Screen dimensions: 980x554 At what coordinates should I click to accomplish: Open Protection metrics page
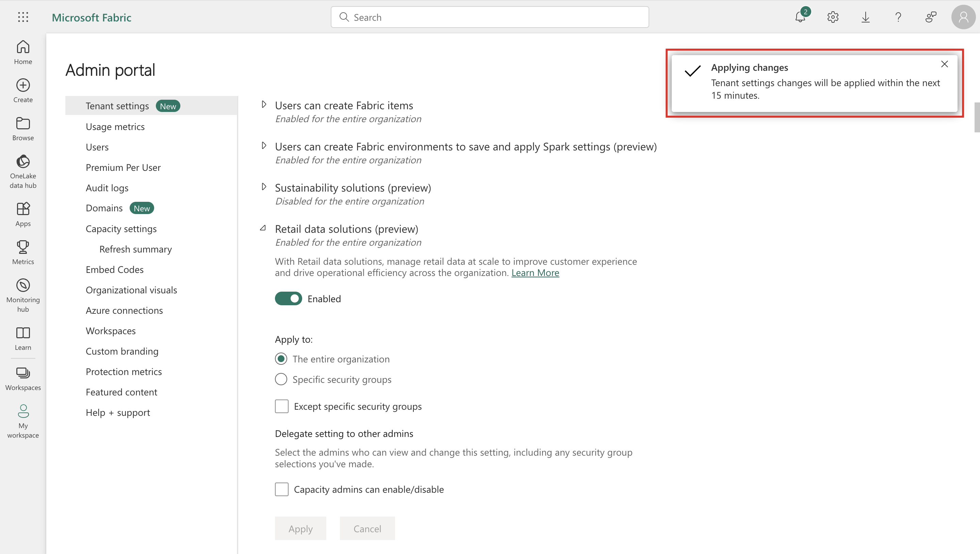click(124, 372)
